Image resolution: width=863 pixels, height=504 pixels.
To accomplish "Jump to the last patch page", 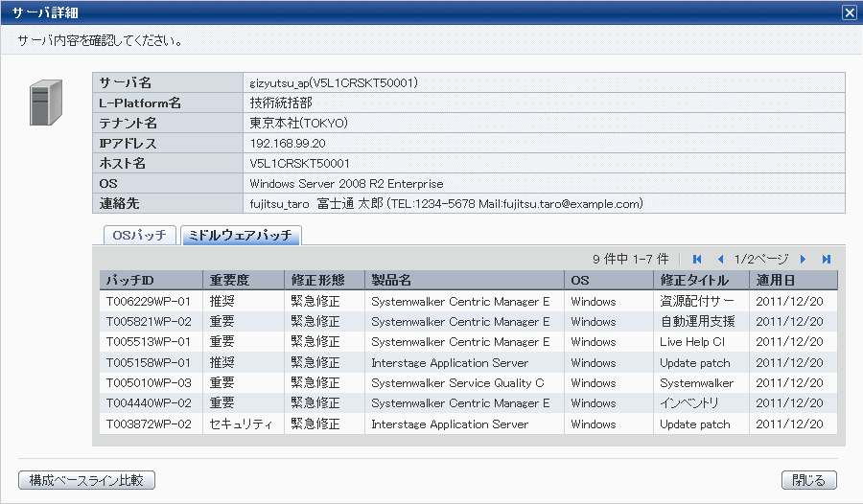I will coord(827,259).
